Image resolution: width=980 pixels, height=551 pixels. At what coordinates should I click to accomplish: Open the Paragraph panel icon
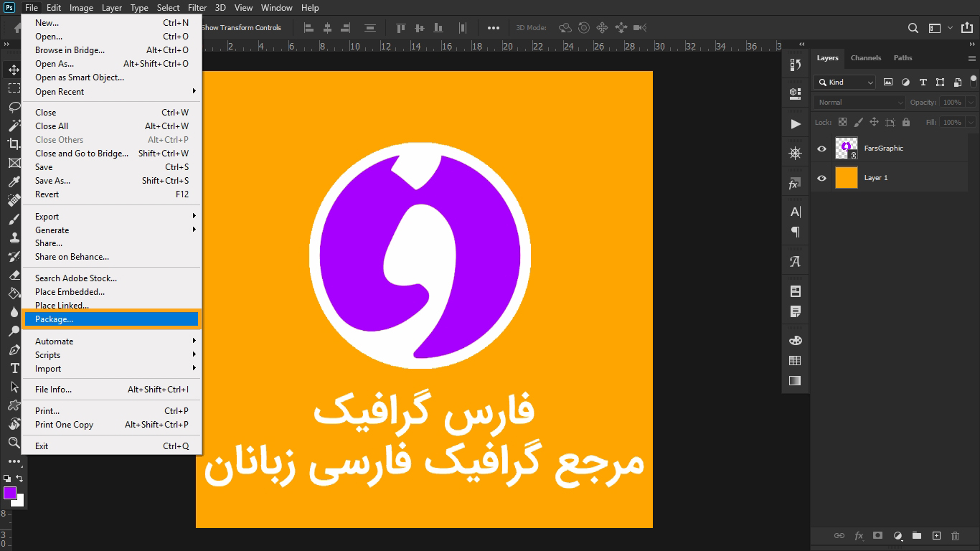click(795, 231)
